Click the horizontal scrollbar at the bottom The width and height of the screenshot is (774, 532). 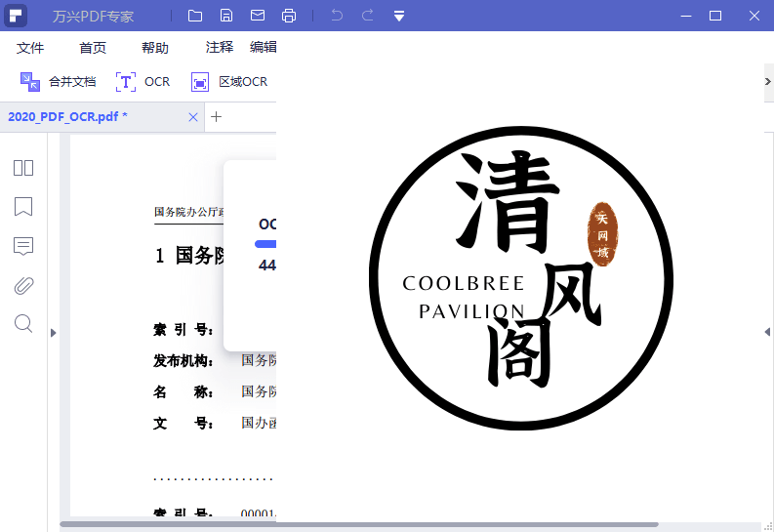359,524
